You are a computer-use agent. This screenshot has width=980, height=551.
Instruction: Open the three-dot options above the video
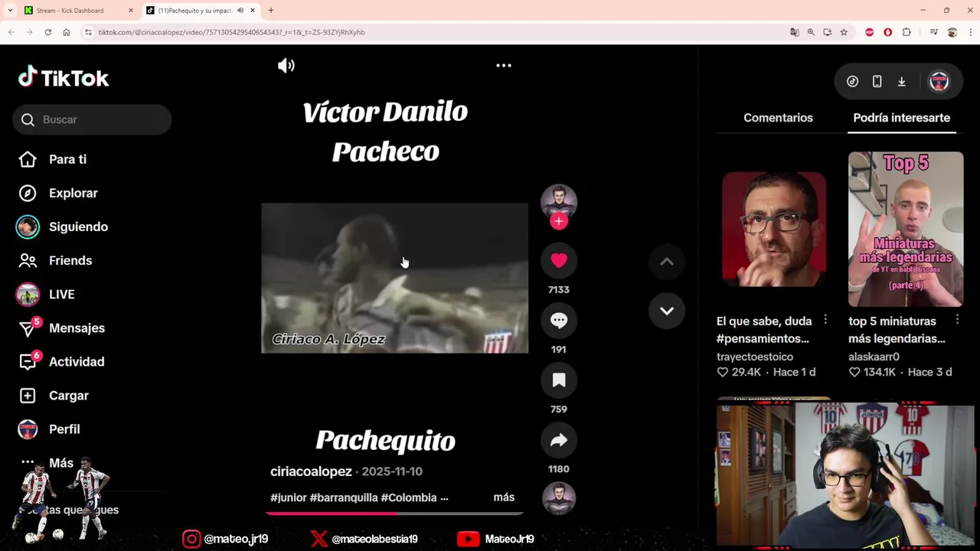pyautogui.click(x=504, y=66)
